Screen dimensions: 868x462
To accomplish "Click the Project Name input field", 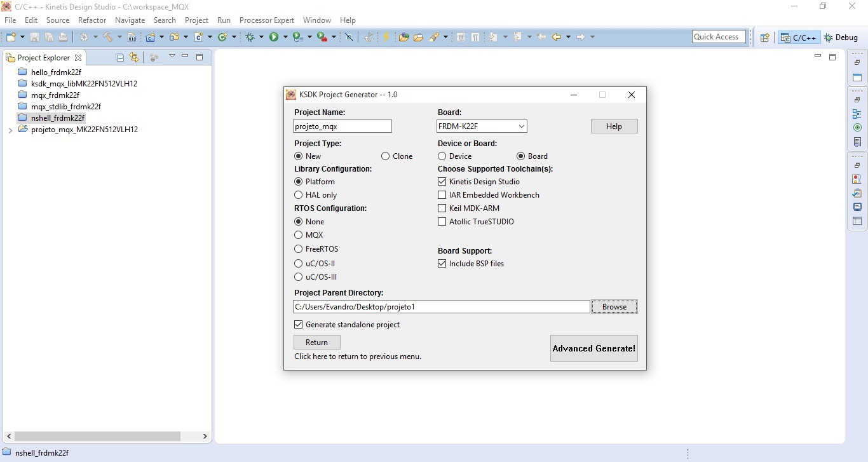I will [x=342, y=126].
